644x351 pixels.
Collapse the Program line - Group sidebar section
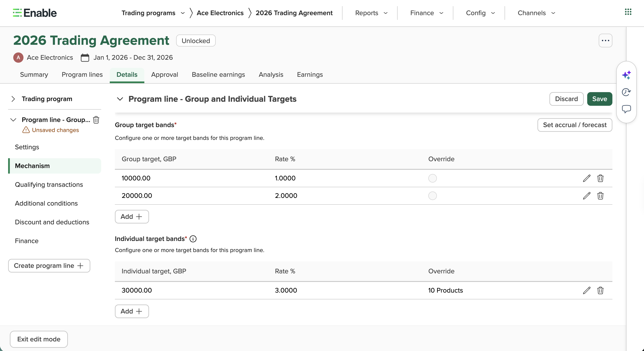click(x=13, y=120)
